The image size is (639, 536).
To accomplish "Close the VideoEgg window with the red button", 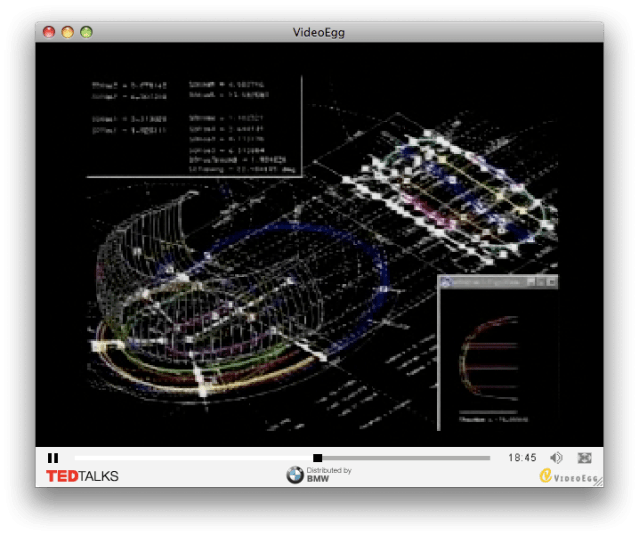I will (48, 32).
